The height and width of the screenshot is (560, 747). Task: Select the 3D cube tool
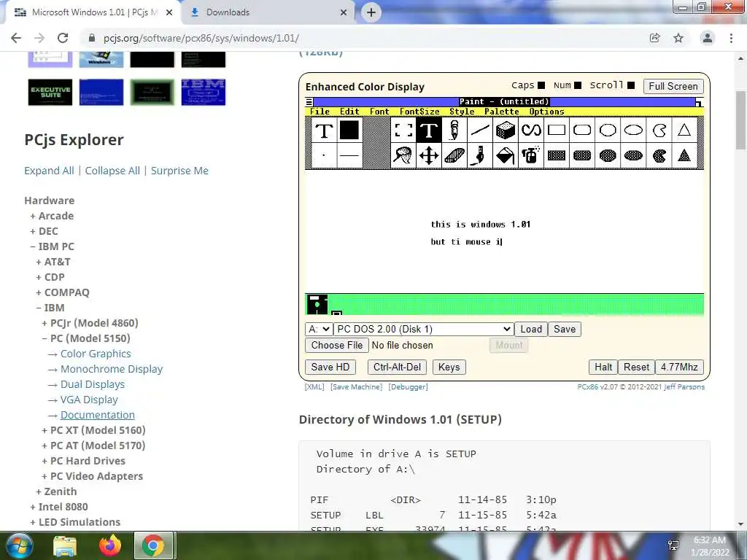coord(506,130)
